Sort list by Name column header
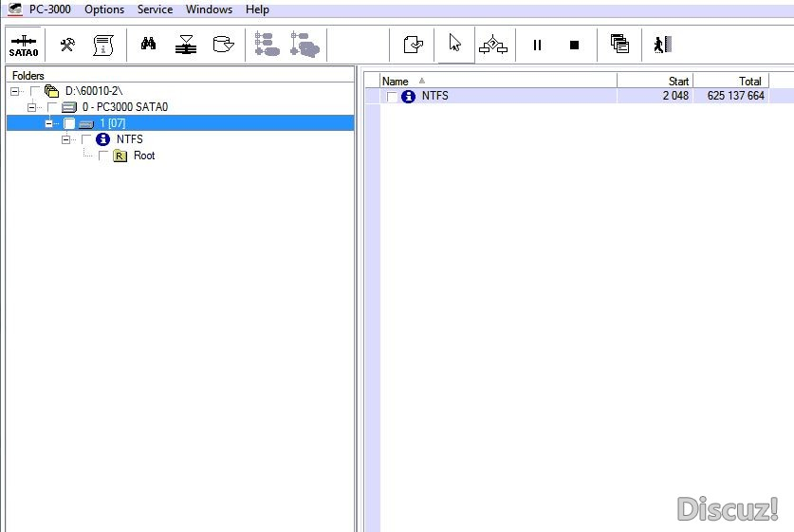Image resolution: width=794 pixels, height=532 pixels. (498, 81)
